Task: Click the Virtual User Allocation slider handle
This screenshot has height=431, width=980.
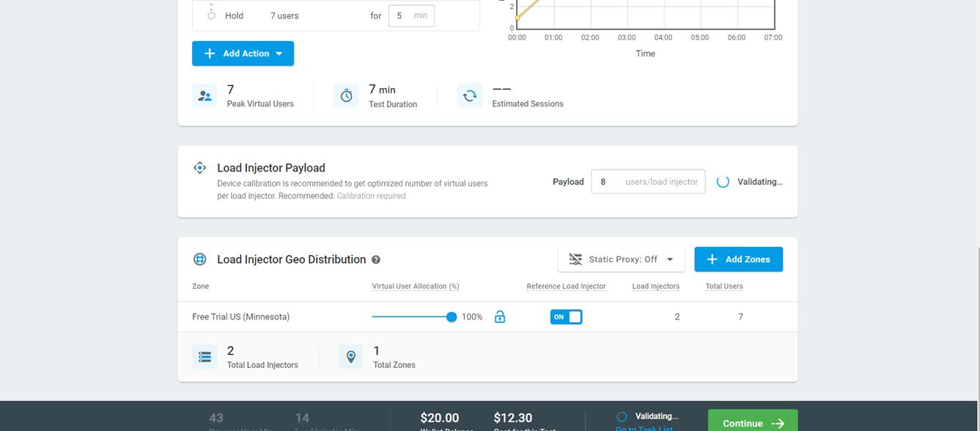Action: (452, 317)
